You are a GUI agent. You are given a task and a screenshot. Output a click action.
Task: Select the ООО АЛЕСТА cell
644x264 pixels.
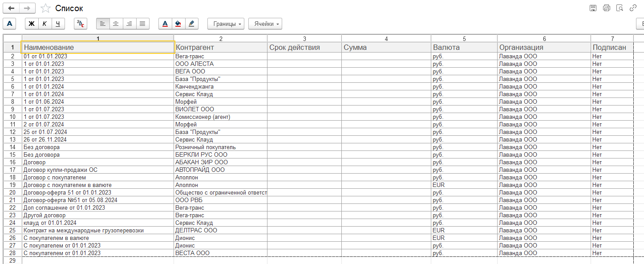pyautogui.click(x=220, y=64)
